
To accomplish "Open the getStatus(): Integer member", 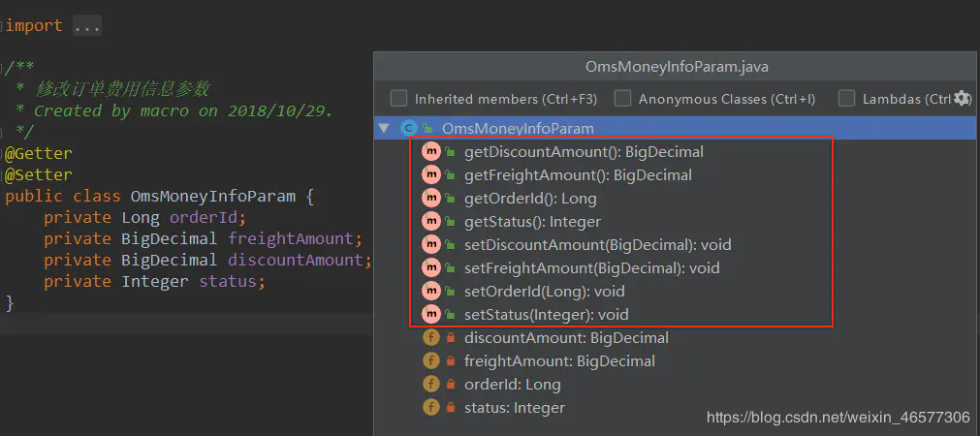I will tap(532, 222).
